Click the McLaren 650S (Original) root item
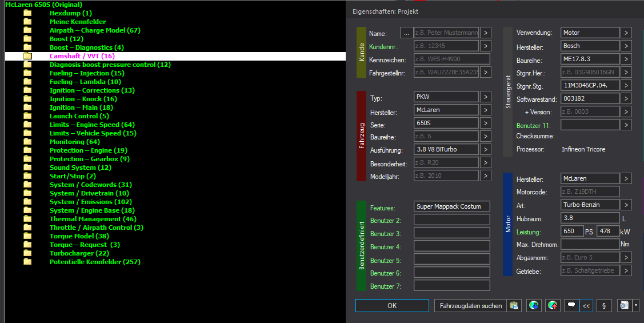Viewport: 644px width, 323px height. click(x=43, y=5)
